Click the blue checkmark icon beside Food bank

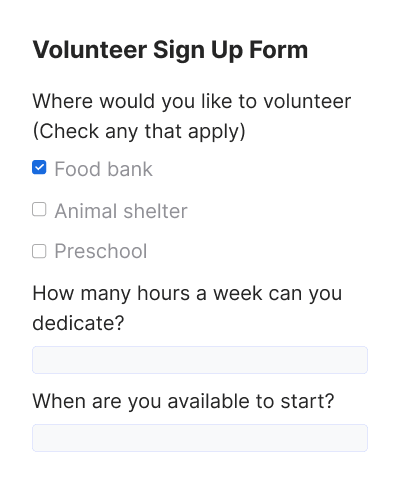click(x=39, y=167)
